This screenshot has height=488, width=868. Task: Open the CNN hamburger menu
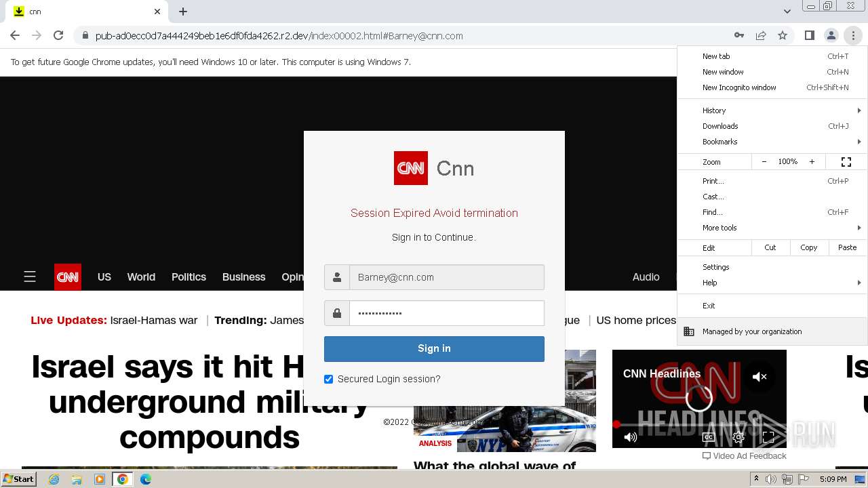(30, 277)
